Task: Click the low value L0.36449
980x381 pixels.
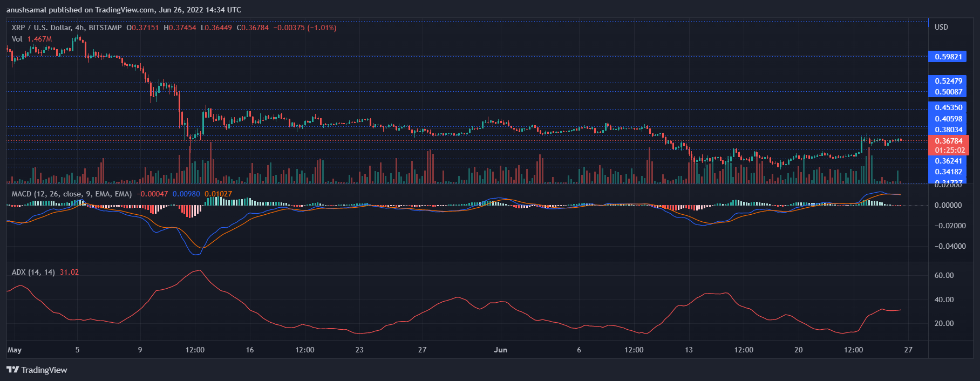Action: coord(216,28)
